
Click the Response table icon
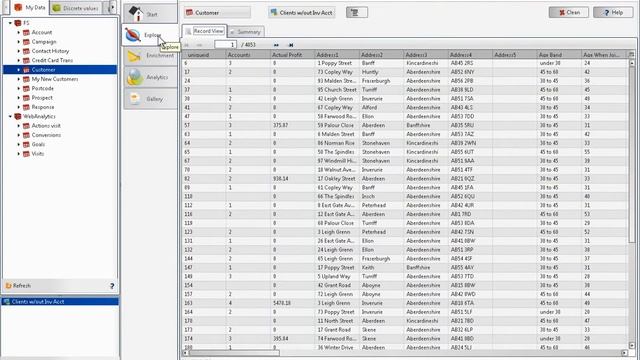click(27, 107)
